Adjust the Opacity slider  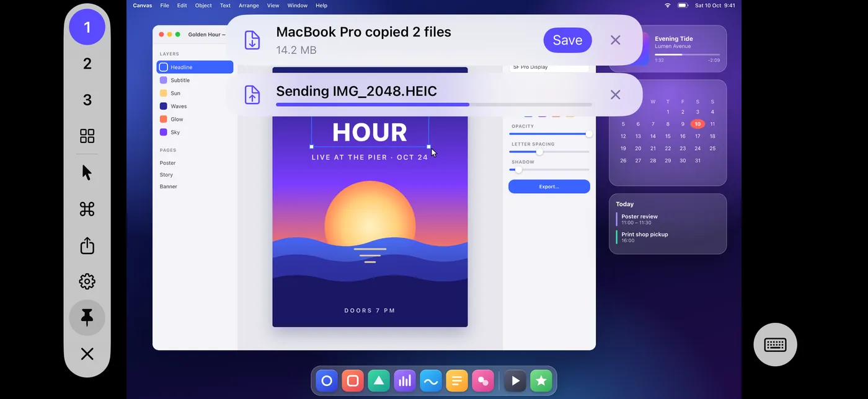click(x=549, y=134)
